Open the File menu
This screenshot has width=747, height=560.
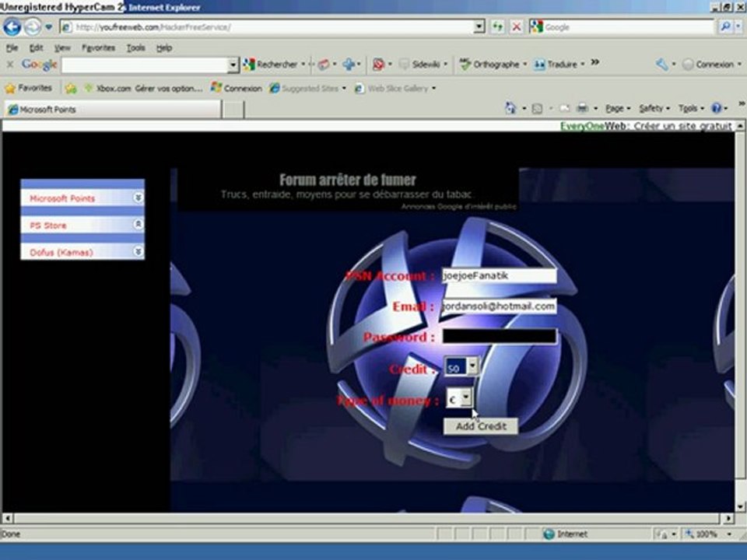(x=12, y=48)
